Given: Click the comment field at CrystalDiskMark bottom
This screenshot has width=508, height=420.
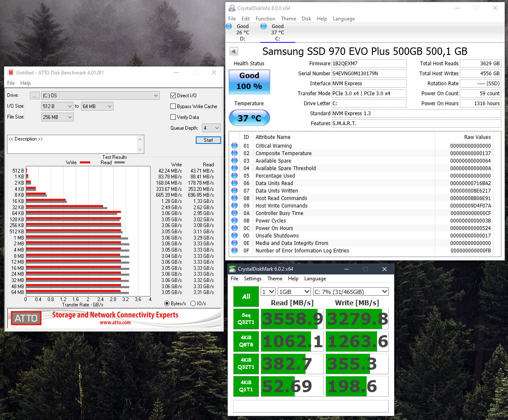Looking at the screenshot, I should point(311,406).
